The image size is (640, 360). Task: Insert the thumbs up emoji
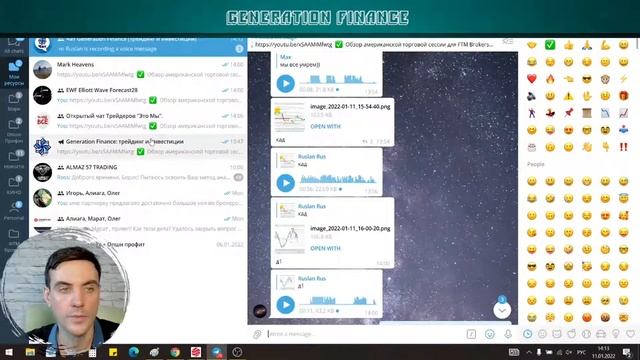click(568, 45)
